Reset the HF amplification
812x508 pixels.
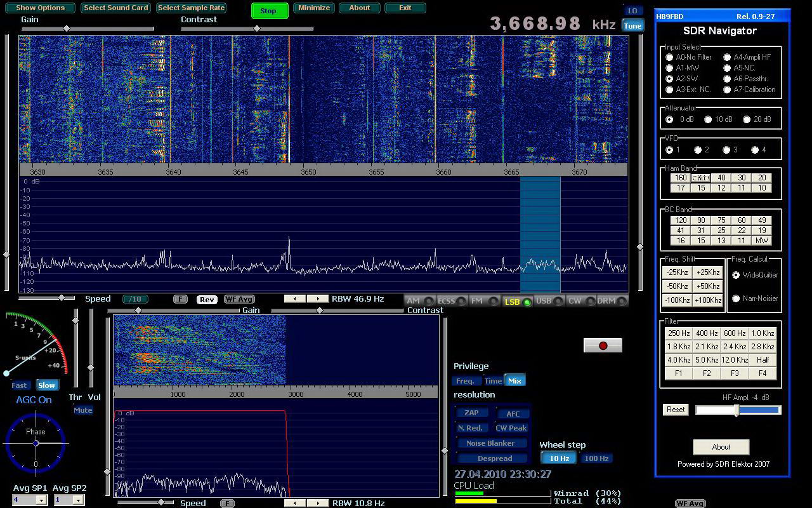(x=676, y=410)
